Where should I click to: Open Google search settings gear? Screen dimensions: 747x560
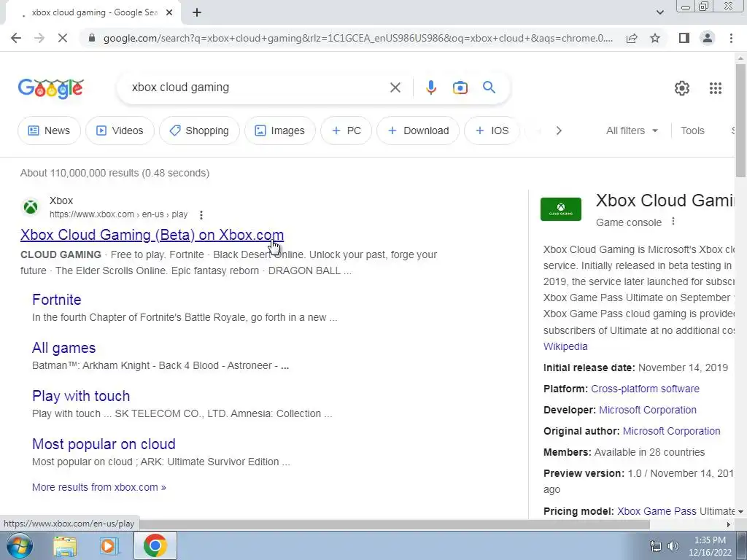coord(682,88)
